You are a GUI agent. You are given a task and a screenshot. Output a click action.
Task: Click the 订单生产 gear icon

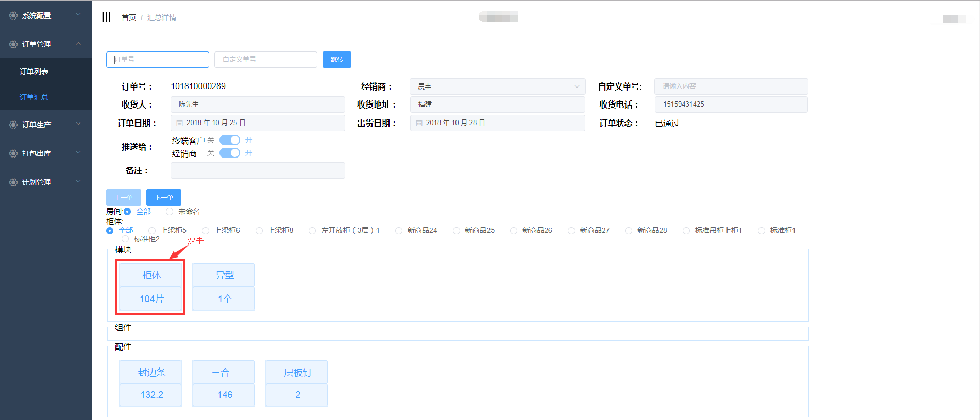pos(13,125)
